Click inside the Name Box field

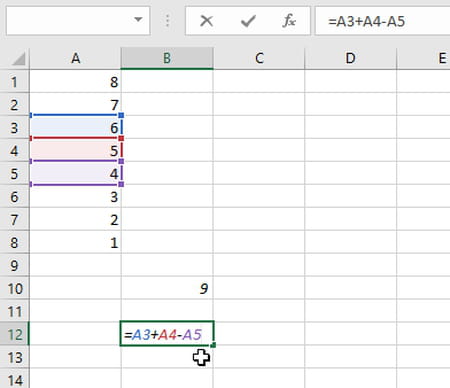pos(78,21)
